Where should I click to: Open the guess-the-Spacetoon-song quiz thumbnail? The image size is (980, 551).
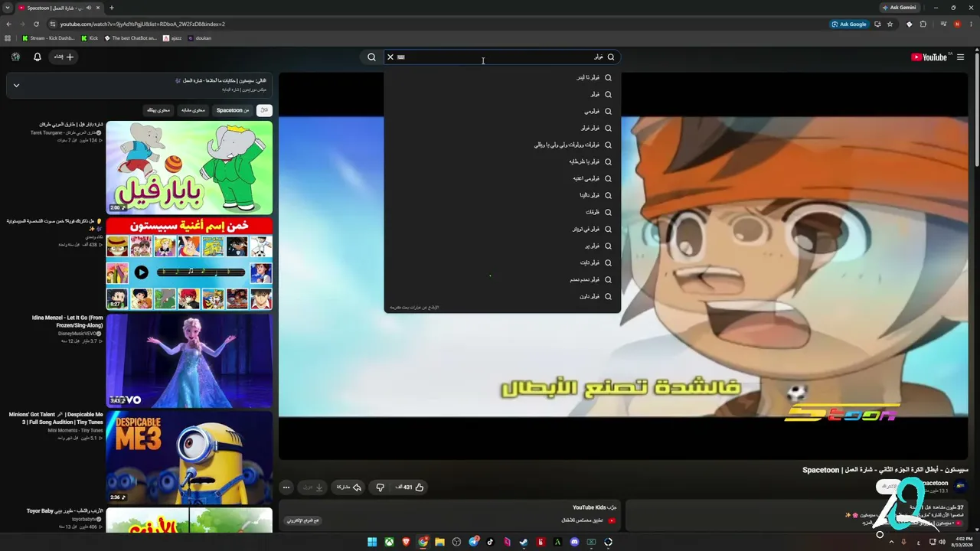pyautogui.click(x=189, y=264)
